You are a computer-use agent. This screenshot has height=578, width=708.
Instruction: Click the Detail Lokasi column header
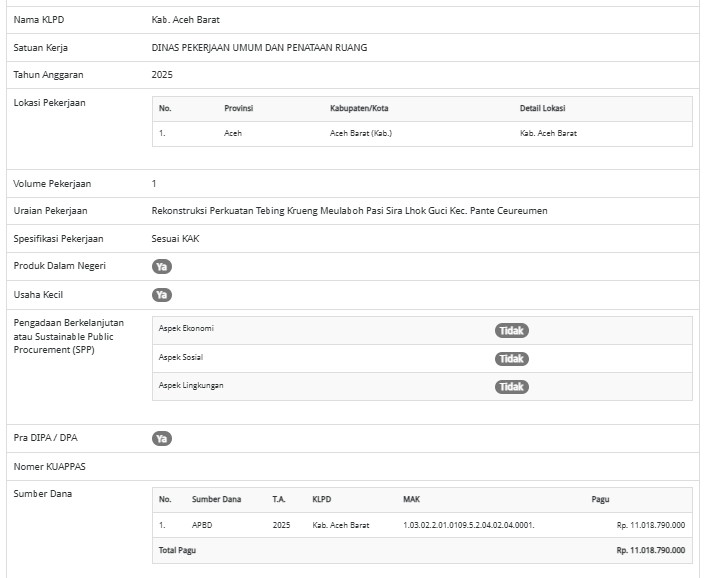(x=542, y=108)
